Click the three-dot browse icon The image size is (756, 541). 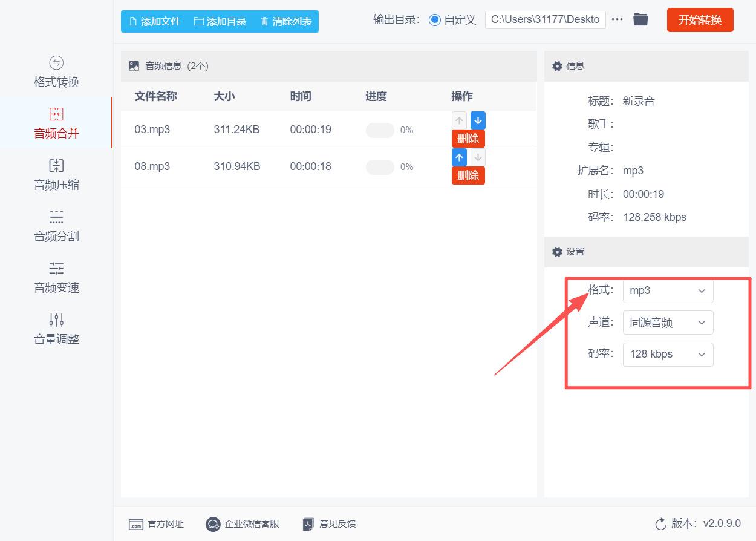(x=617, y=19)
